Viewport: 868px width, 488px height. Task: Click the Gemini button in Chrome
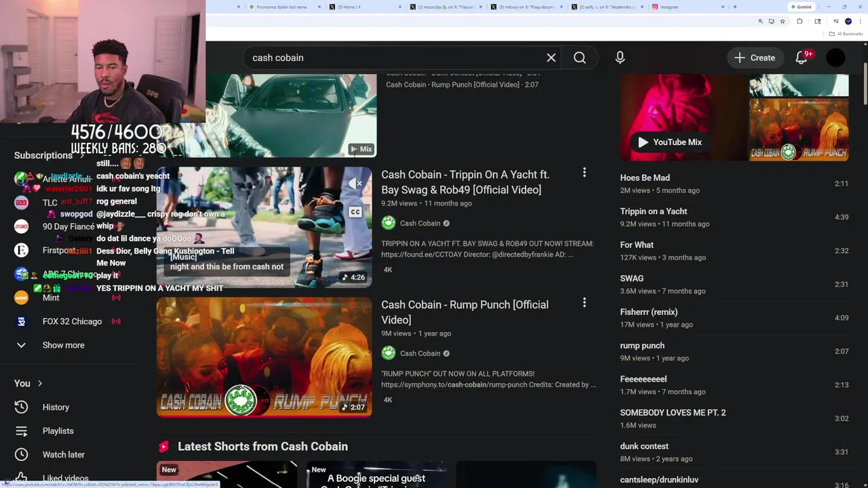click(x=801, y=7)
